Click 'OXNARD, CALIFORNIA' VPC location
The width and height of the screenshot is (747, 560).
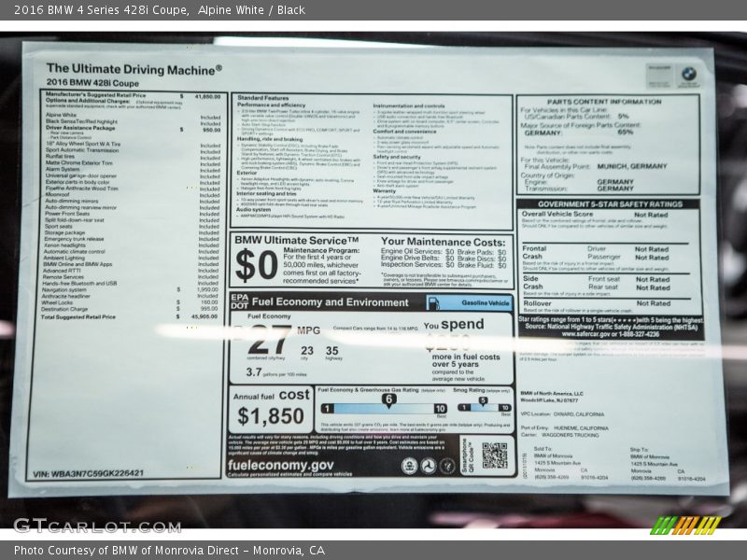tap(578, 414)
